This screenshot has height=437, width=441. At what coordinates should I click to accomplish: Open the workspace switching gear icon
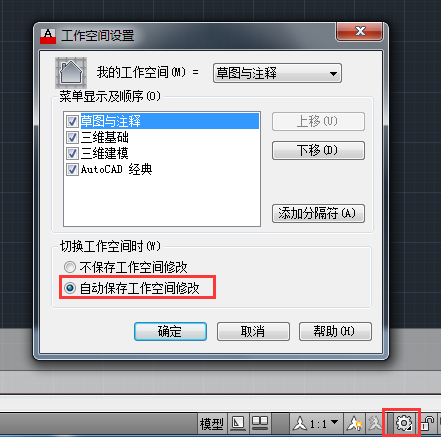pyautogui.click(x=404, y=423)
